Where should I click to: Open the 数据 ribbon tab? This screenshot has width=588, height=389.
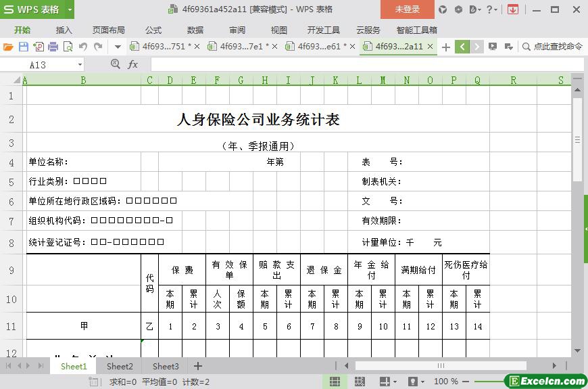[x=195, y=30]
